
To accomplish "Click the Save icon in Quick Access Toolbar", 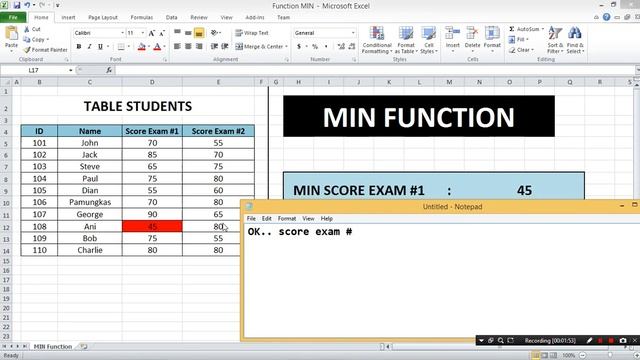I will pos(17,5).
